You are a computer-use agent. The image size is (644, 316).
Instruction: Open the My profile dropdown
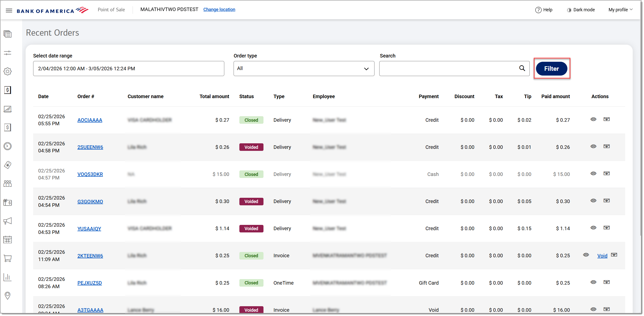(x=620, y=10)
